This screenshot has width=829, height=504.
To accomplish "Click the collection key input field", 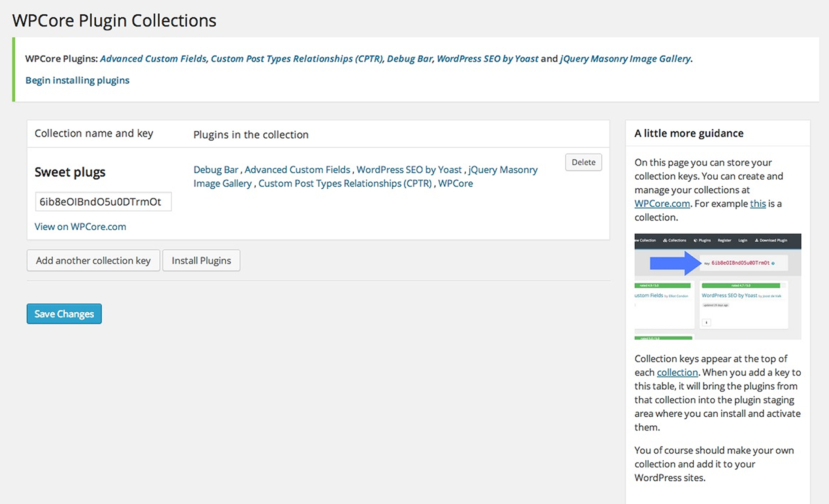I will click(x=103, y=202).
